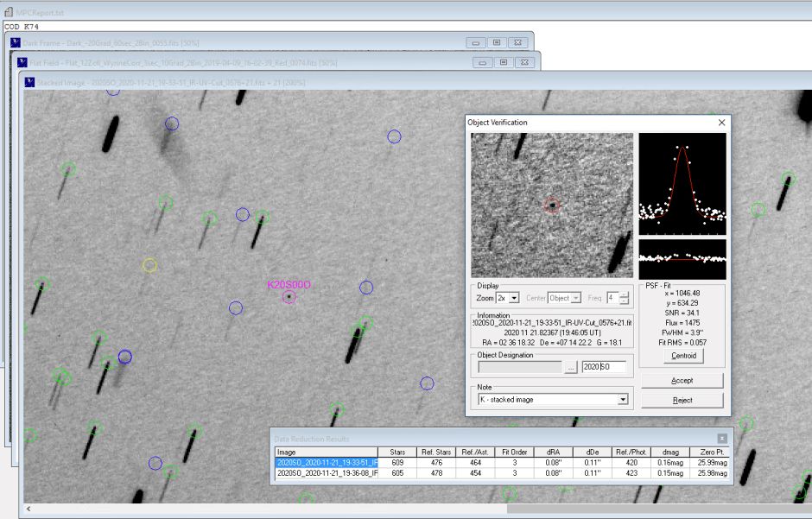This screenshot has width=812, height=519.
Task: Click the Centroid button
Action: (x=682, y=356)
